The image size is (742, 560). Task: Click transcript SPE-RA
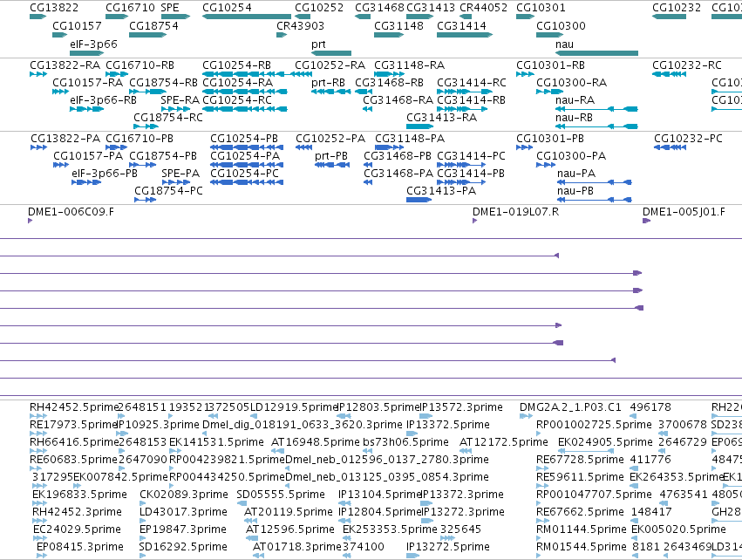(180, 100)
